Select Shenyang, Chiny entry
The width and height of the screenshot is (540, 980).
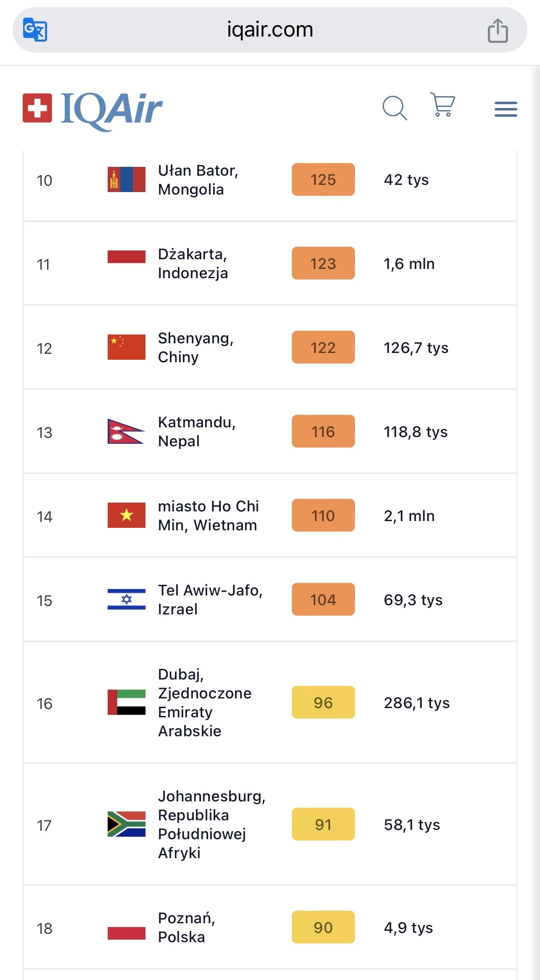pos(196,348)
